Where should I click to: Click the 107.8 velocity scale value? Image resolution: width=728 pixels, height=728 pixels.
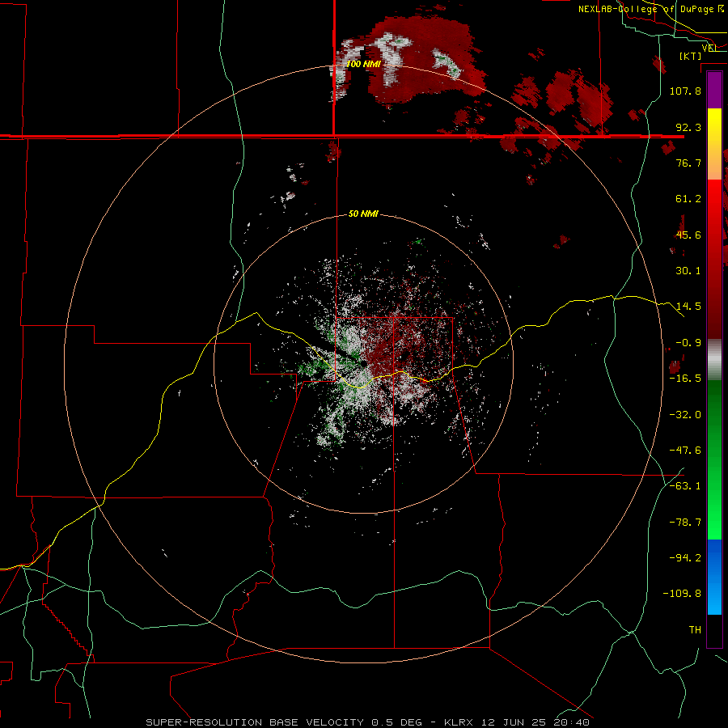pos(685,91)
